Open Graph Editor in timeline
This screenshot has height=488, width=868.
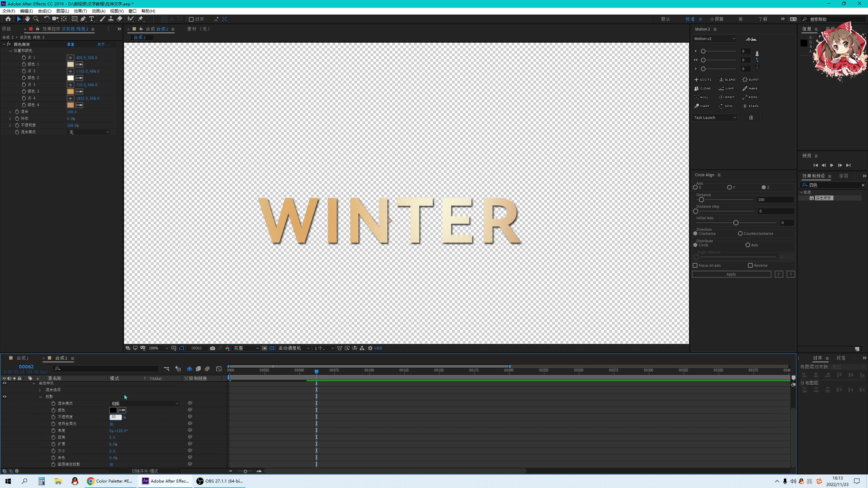click(219, 369)
